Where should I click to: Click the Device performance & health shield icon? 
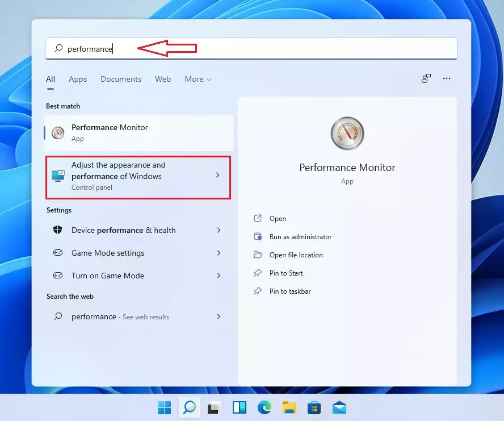[x=57, y=231]
